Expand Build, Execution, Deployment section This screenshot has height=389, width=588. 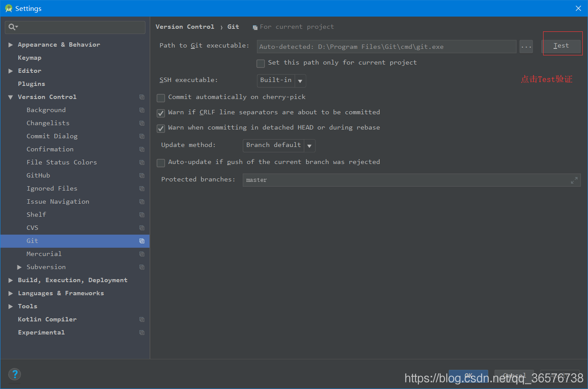pos(10,280)
